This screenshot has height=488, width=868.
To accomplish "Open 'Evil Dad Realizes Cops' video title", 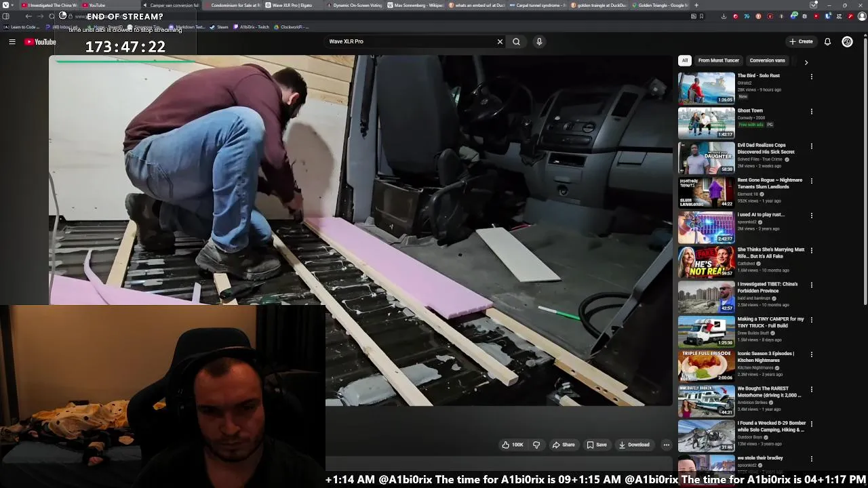I will click(766, 148).
